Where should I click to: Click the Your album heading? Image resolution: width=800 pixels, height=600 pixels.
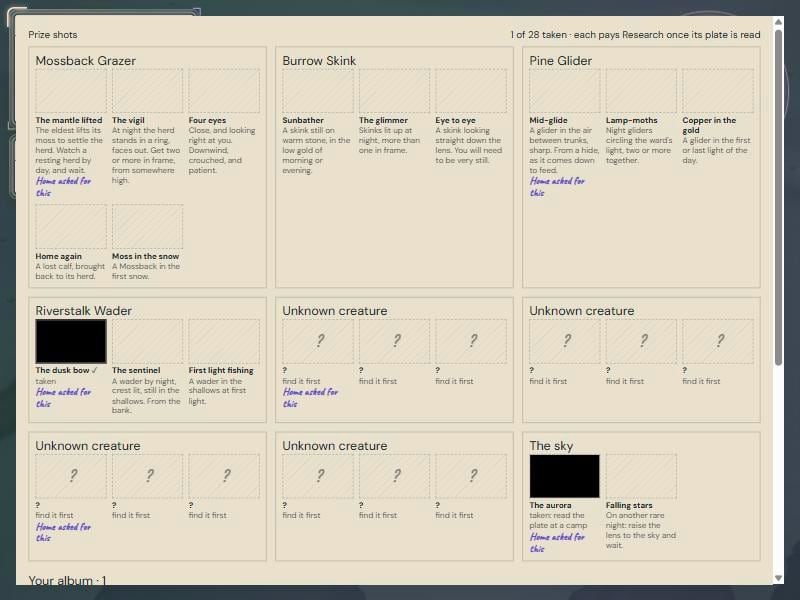click(x=67, y=580)
